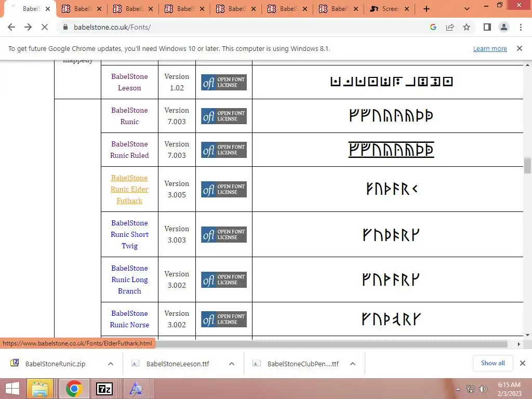Viewport: 532px width, 399px height.
Task: Click the vertical page scrollbar thumb
Action: point(527,165)
